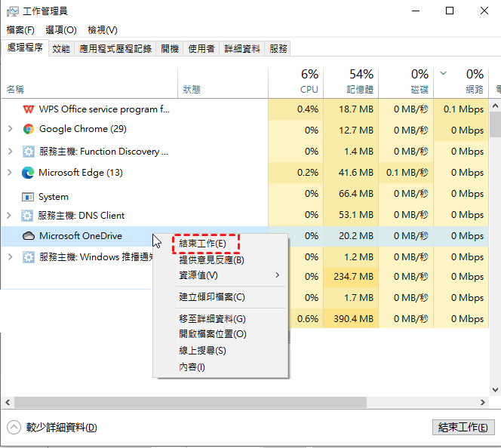
Task: Click the horizontal scrollbar left arrow
Action: pyautogui.click(x=8, y=402)
